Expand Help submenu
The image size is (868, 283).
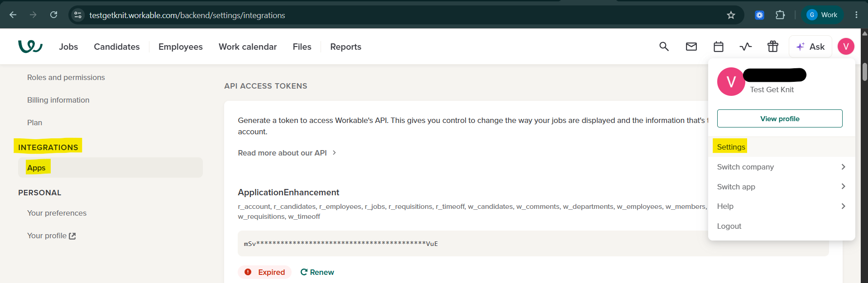[782, 206]
